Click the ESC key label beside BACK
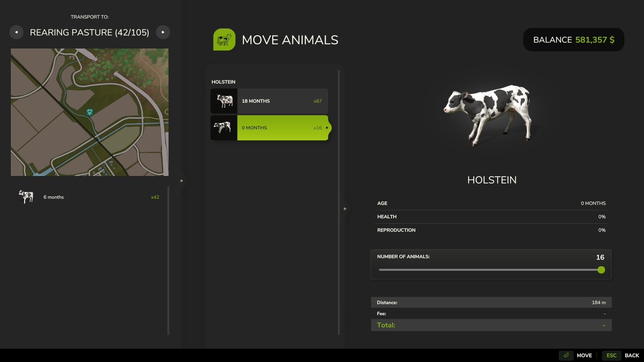Viewport: 644px width, 362px height. coord(611,356)
